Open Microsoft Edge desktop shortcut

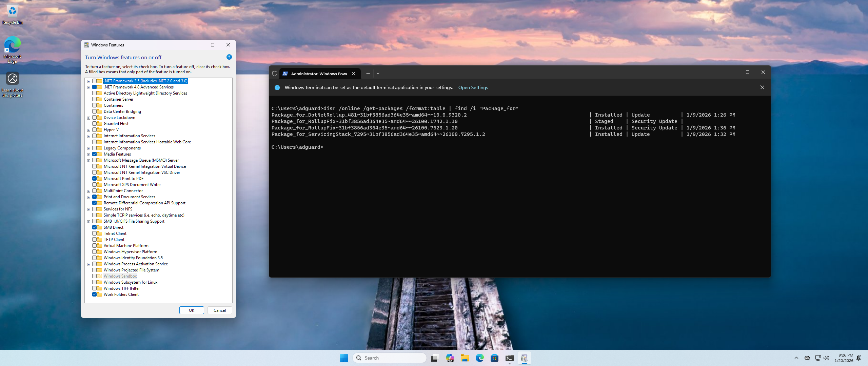pyautogui.click(x=13, y=49)
